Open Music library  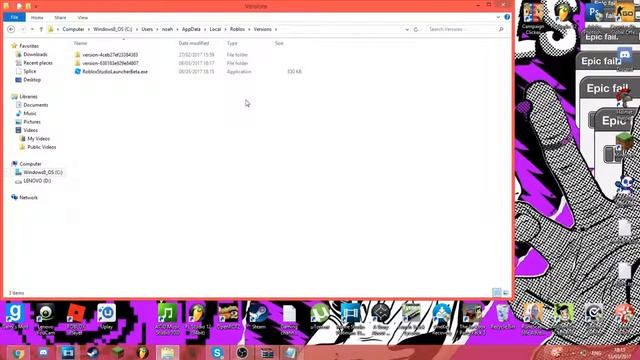pos(29,113)
